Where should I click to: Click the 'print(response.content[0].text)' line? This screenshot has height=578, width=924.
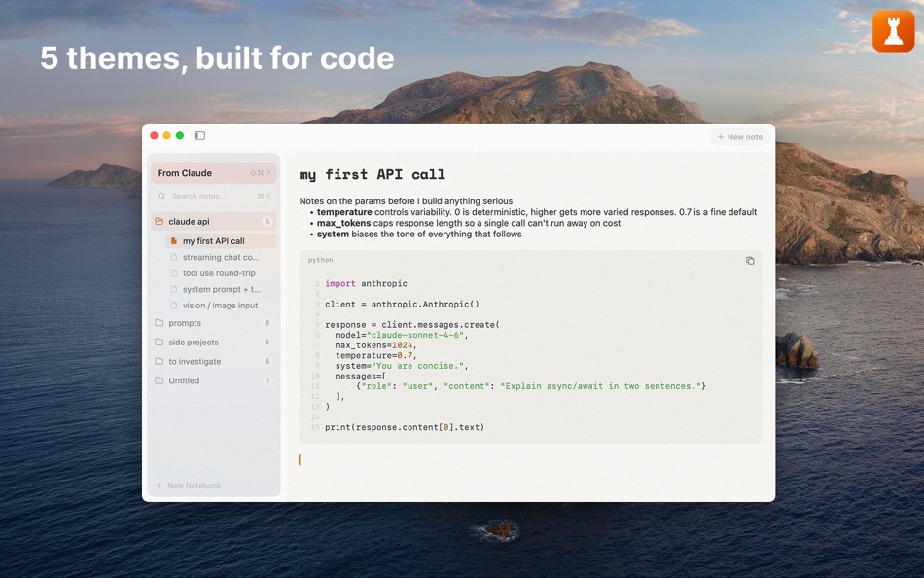coord(405,427)
